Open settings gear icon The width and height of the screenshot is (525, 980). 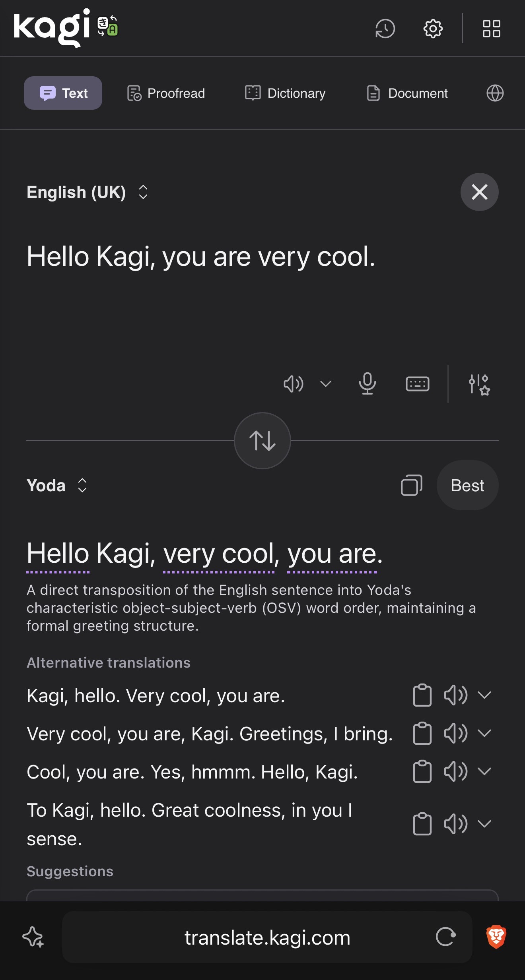coord(433,29)
